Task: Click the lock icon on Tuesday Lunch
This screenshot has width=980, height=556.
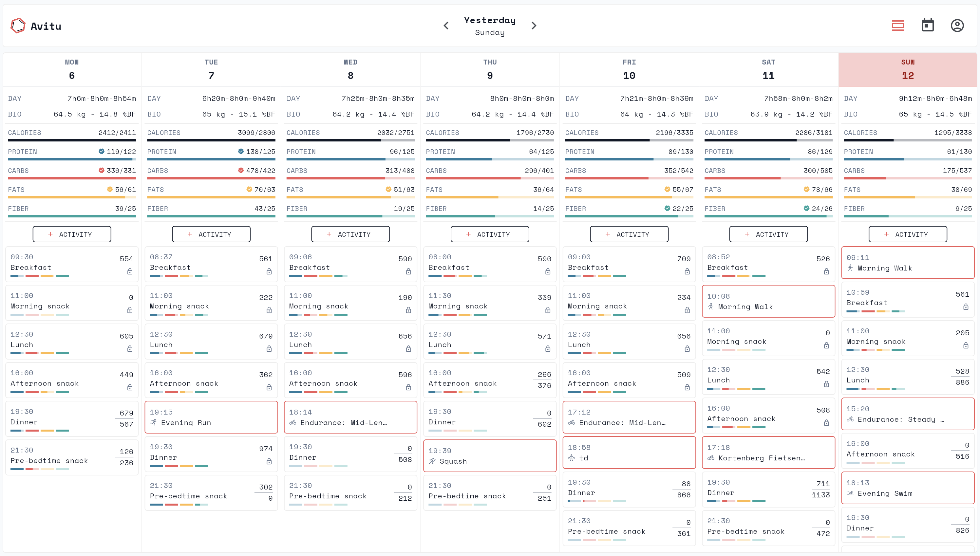Action: tap(269, 349)
